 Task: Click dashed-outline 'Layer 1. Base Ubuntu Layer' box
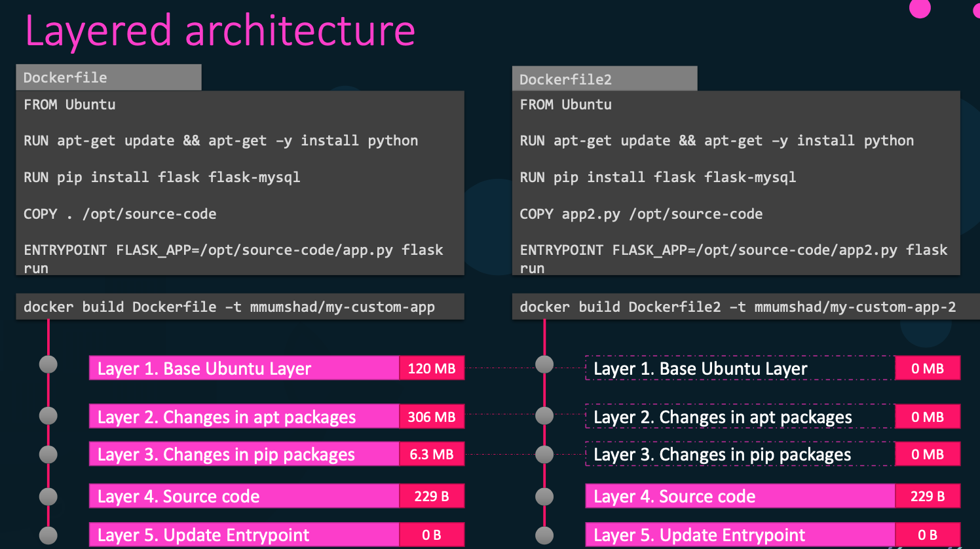click(740, 368)
